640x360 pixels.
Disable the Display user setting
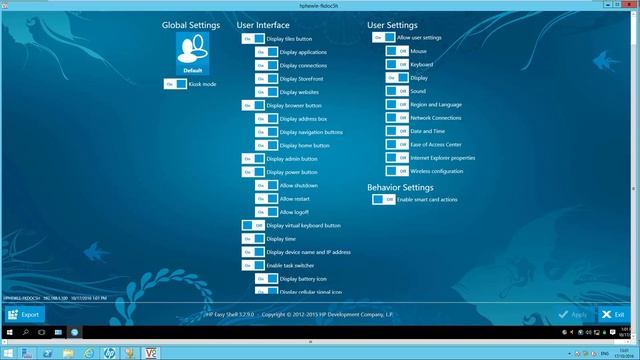pos(397,78)
